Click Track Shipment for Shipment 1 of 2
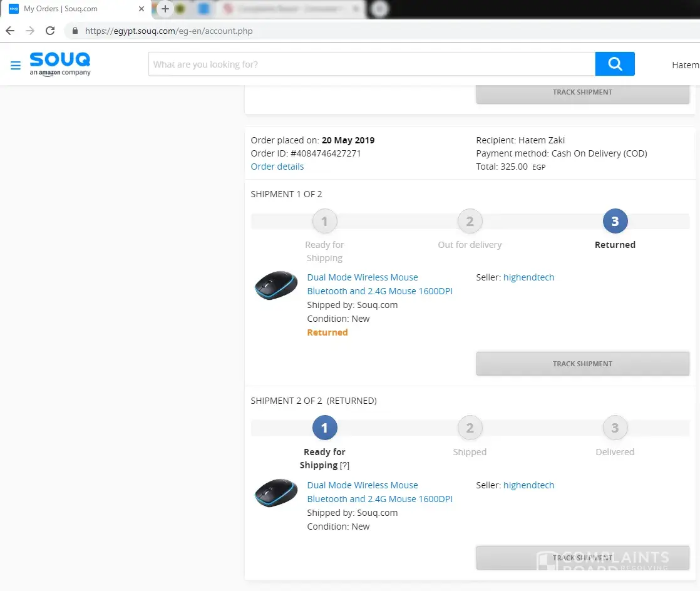The width and height of the screenshot is (700, 591). click(x=582, y=364)
